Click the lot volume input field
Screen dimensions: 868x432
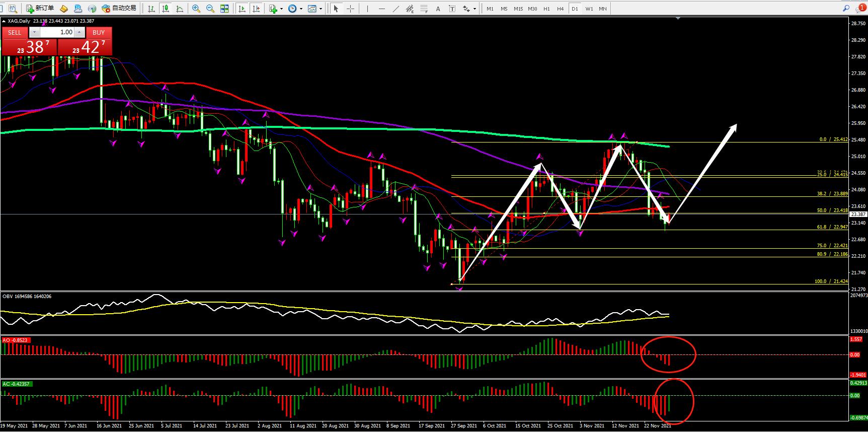pyautogui.click(x=57, y=32)
